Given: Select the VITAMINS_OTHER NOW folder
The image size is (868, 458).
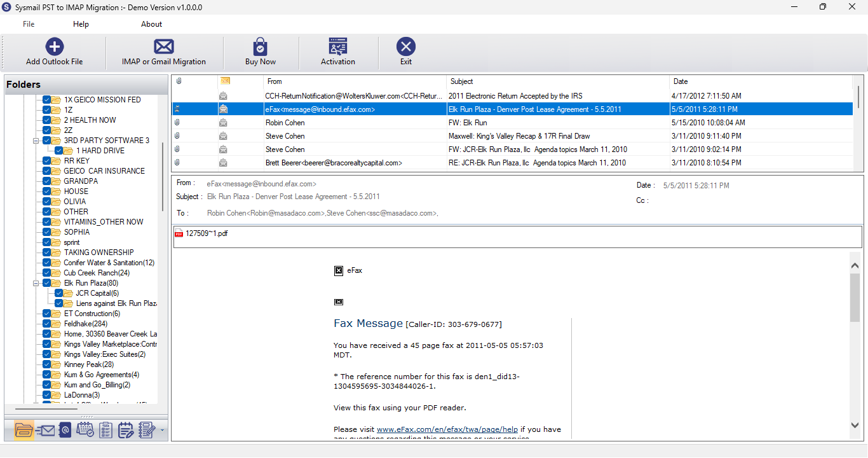Looking at the screenshot, I should (x=104, y=222).
